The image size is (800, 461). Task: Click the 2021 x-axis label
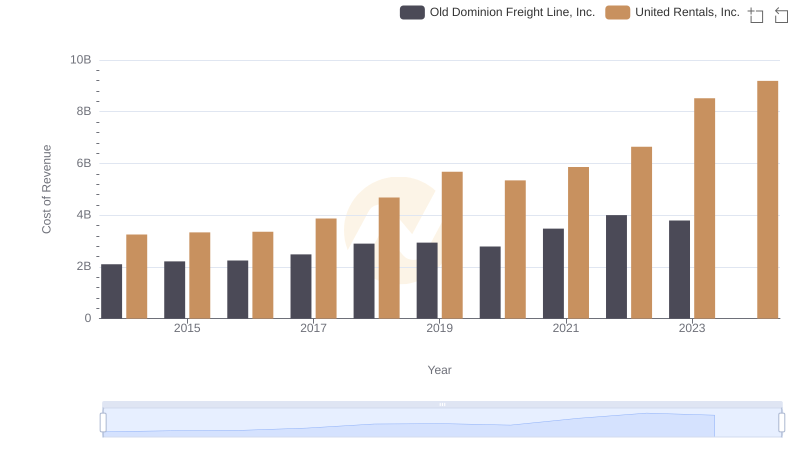pos(566,328)
